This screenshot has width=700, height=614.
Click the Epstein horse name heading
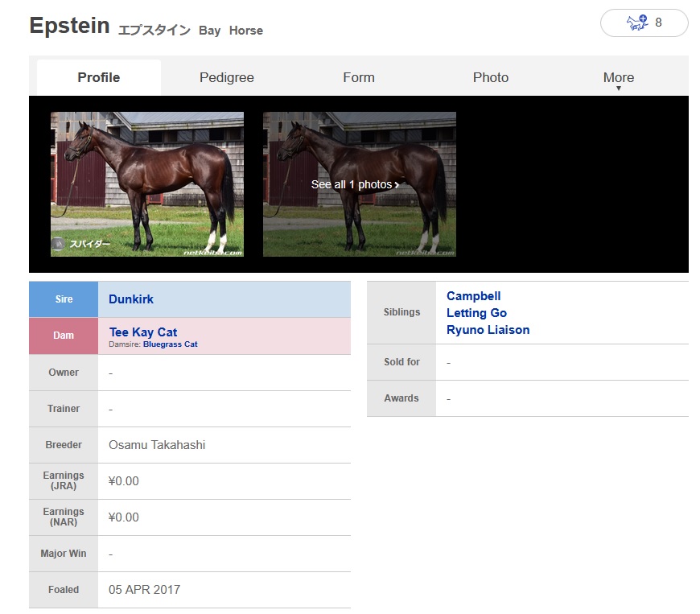69,26
